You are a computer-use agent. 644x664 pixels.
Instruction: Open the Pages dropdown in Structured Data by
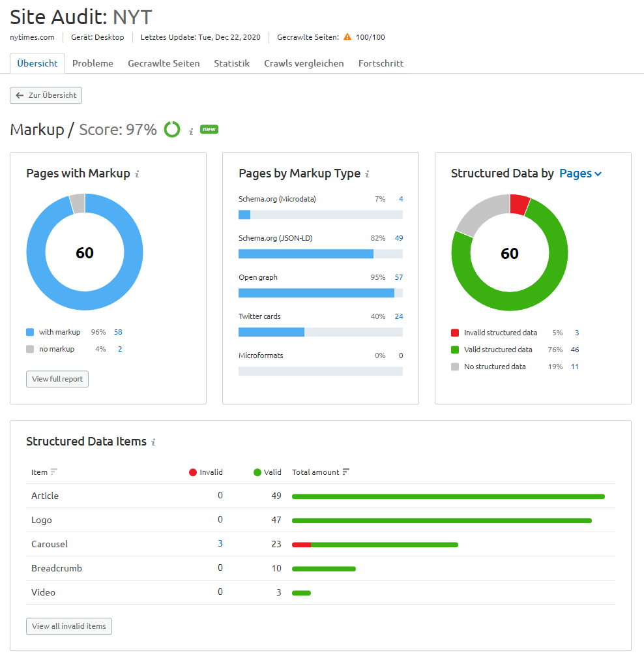(x=580, y=174)
